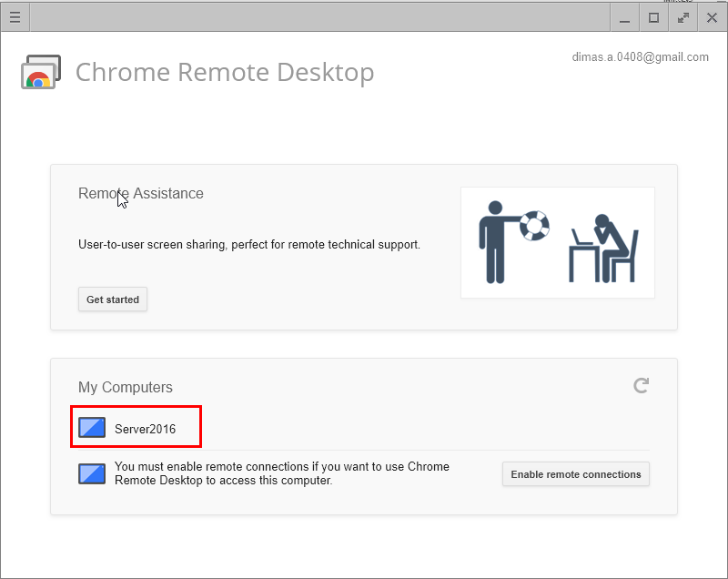Screen dimensions: 728x579
Task: Refresh the My Computers list
Action: point(641,384)
